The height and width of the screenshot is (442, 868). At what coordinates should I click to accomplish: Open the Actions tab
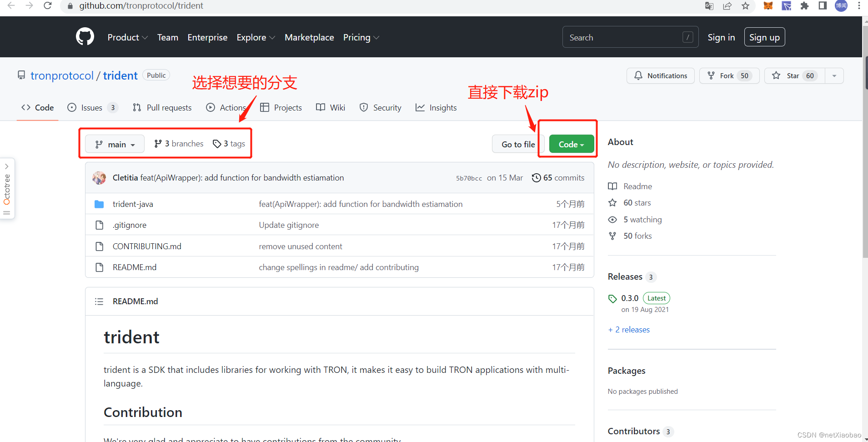(x=226, y=108)
